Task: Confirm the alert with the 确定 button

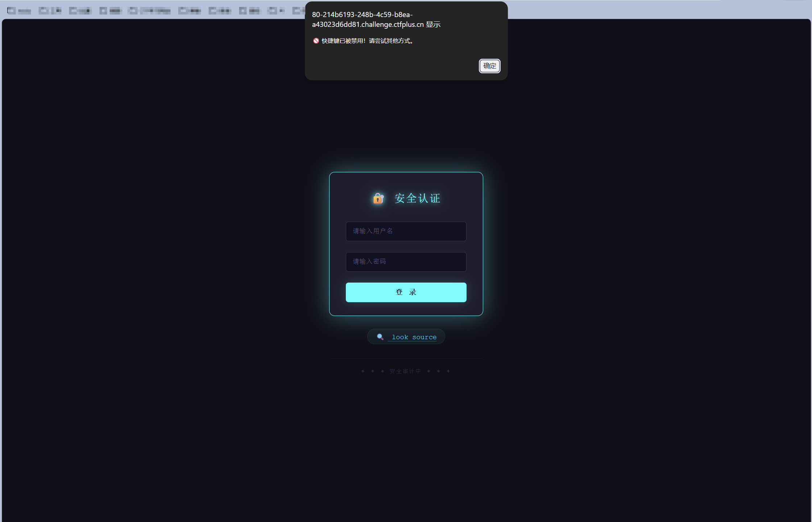Action: (x=489, y=66)
